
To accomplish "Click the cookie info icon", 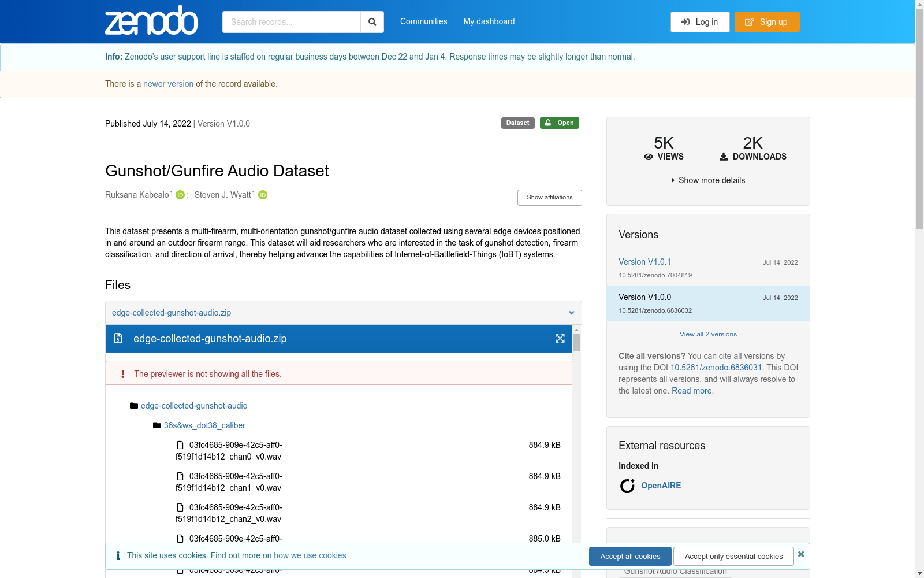I will pos(118,555).
